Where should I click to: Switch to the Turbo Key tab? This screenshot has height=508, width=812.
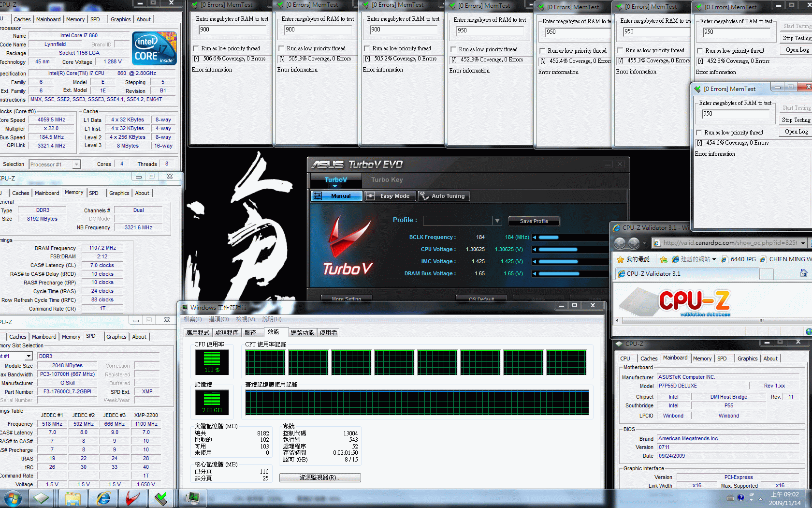[x=387, y=179]
